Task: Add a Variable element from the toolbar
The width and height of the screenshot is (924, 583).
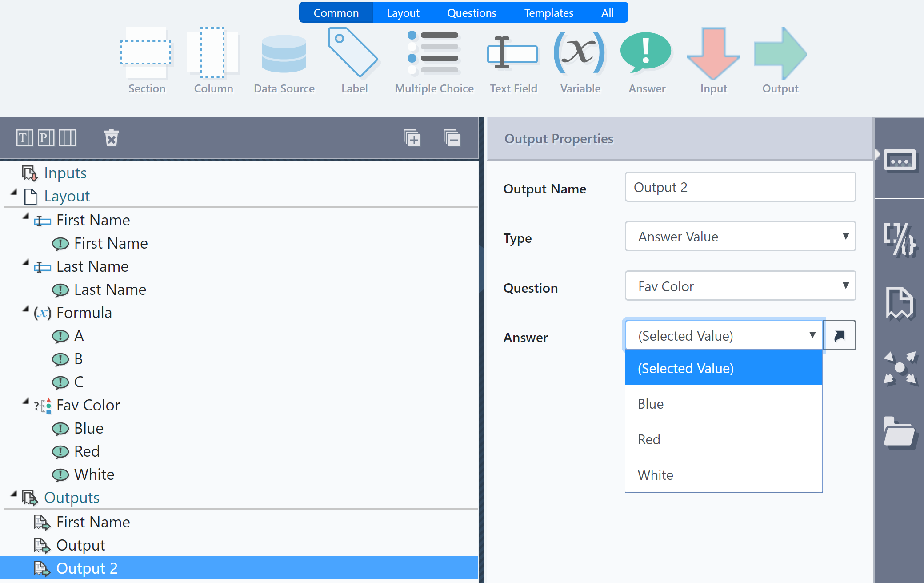Action: [x=580, y=53]
